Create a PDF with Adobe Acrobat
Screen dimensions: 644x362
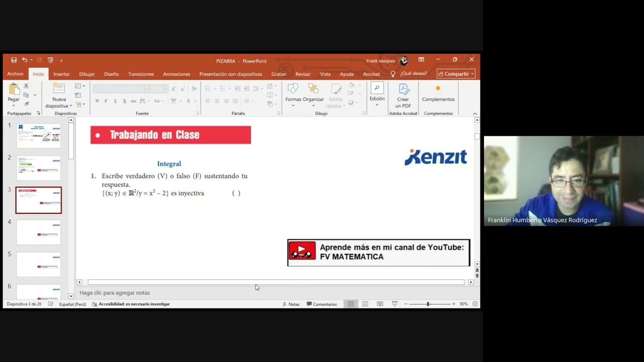point(403,96)
